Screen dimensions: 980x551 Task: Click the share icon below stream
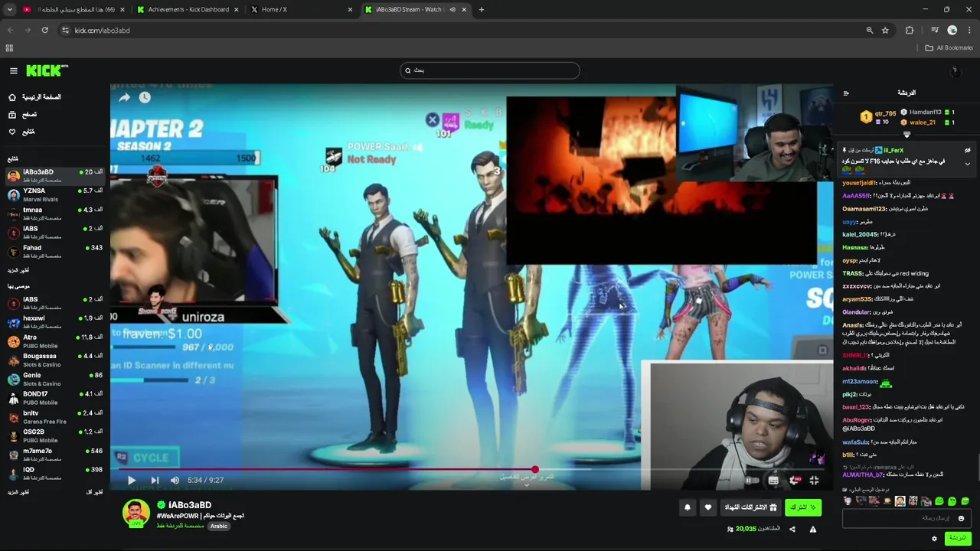[x=792, y=529]
